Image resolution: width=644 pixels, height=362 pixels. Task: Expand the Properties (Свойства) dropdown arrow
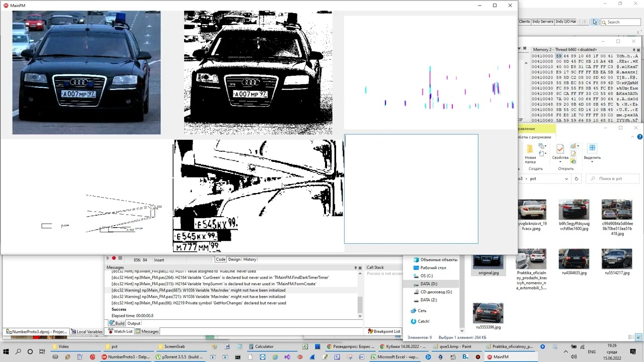tap(560, 162)
